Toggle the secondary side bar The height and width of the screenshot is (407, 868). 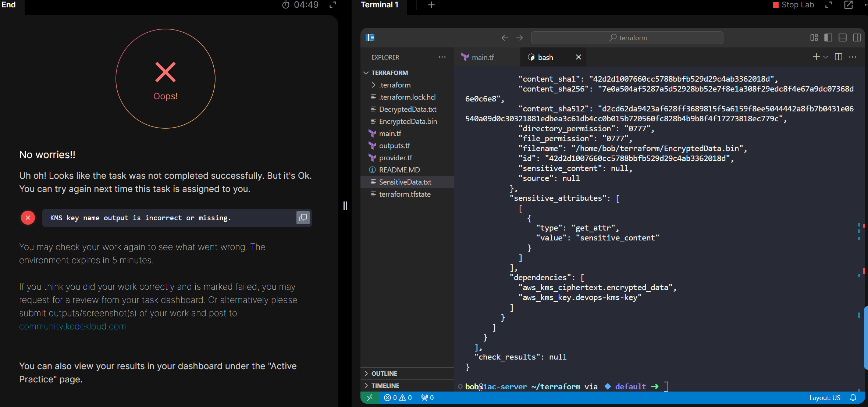pyautogui.click(x=857, y=38)
